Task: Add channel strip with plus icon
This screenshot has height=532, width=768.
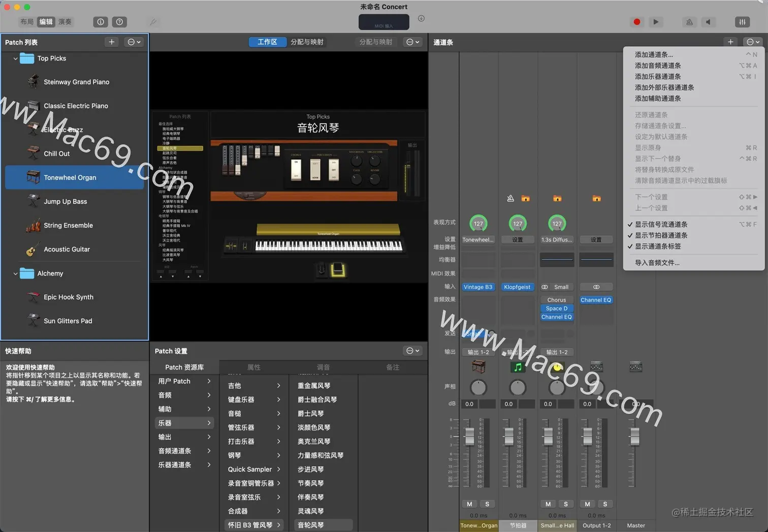Action: point(730,42)
